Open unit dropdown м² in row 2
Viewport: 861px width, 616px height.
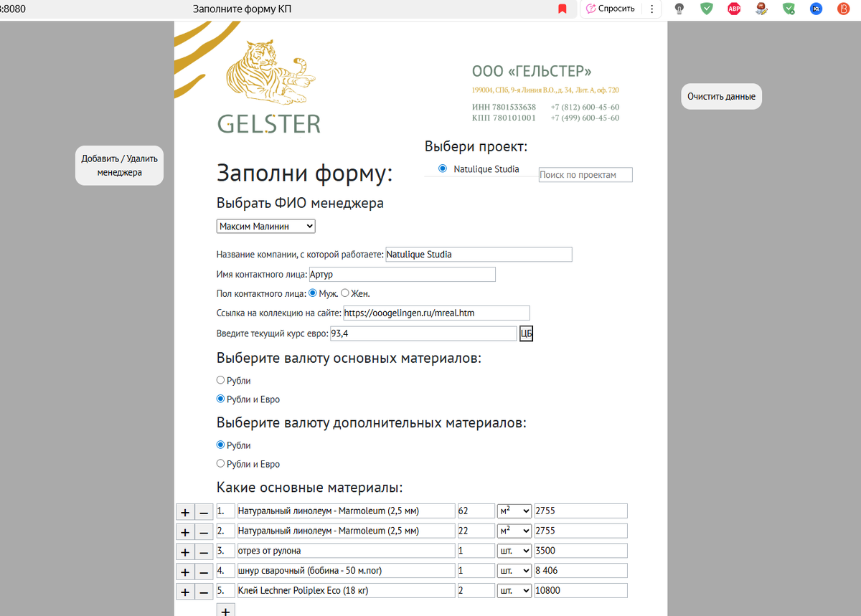(514, 531)
